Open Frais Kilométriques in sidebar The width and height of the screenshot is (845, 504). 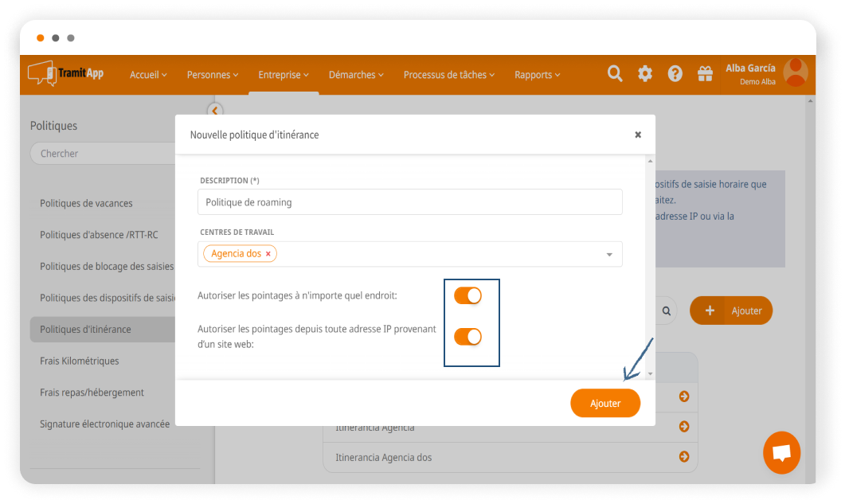click(79, 361)
